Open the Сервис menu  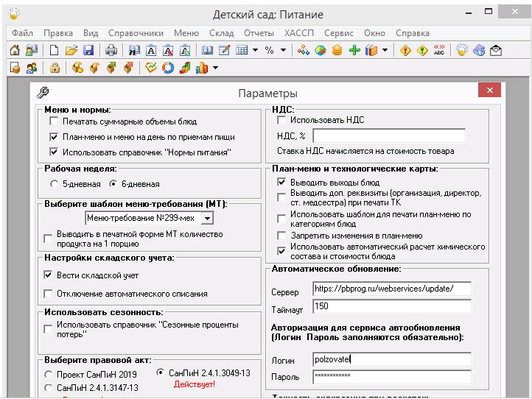tap(339, 33)
